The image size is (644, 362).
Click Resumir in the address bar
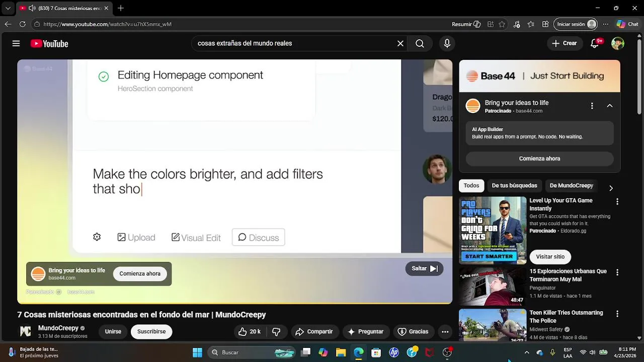[x=466, y=24]
